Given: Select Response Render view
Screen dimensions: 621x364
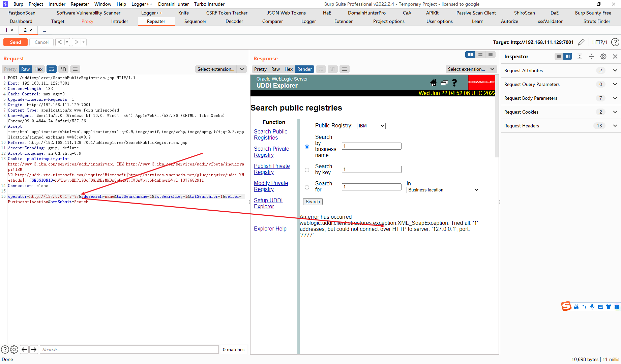Looking at the screenshot, I should pyautogui.click(x=304, y=69).
